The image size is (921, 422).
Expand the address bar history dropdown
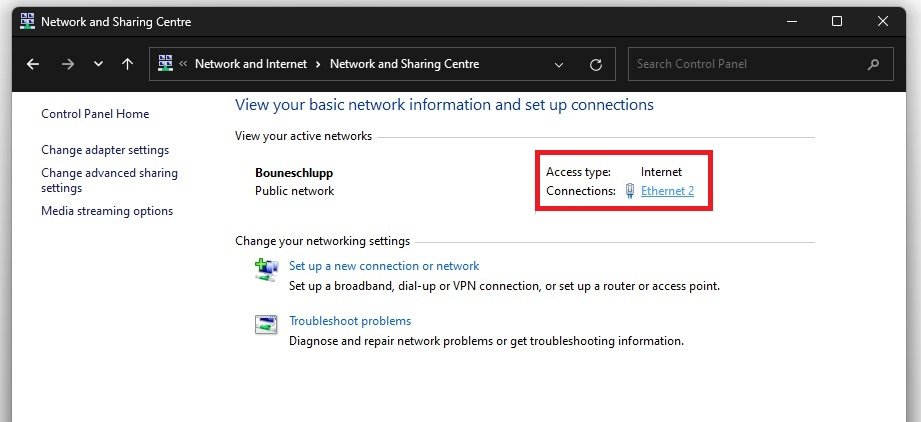click(x=559, y=64)
